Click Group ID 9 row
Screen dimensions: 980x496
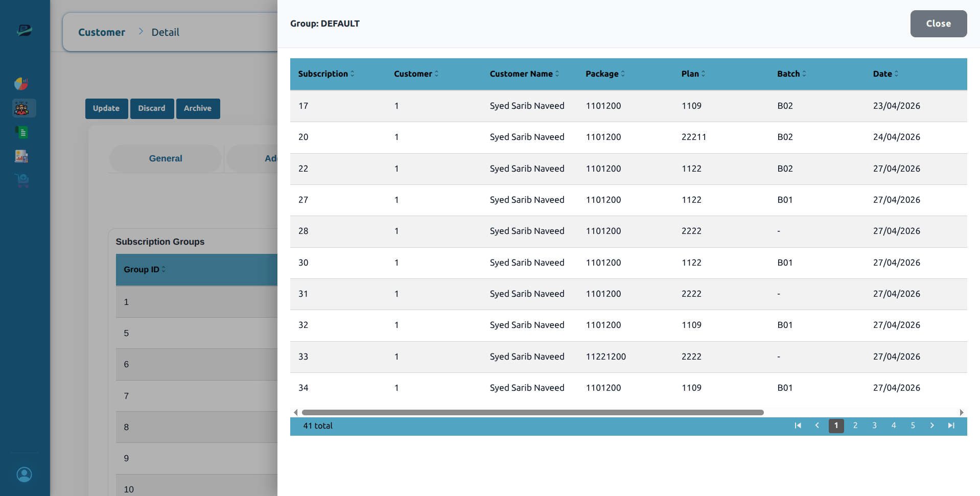point(197,459)
